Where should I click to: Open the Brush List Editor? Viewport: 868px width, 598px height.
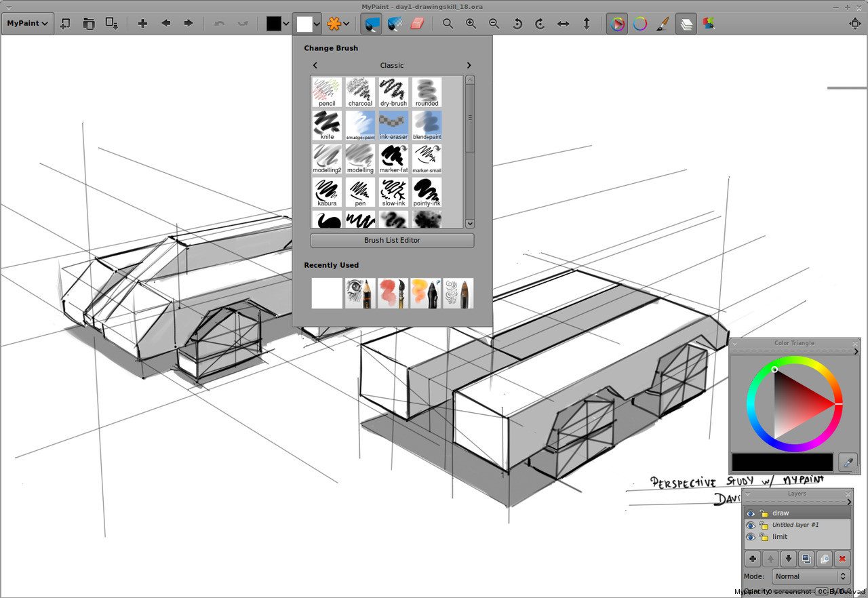point(392,240)
